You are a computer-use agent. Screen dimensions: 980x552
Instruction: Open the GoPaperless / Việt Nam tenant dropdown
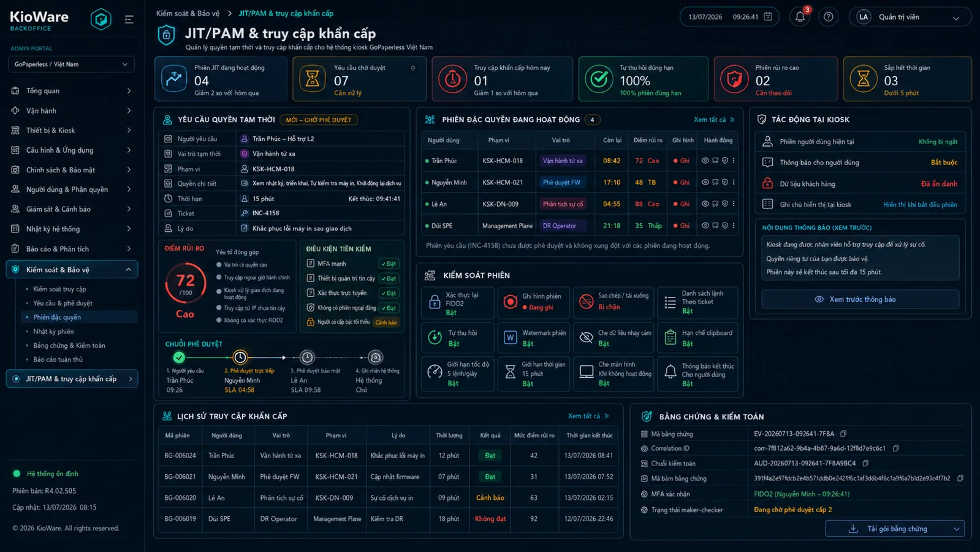point(71,64)
